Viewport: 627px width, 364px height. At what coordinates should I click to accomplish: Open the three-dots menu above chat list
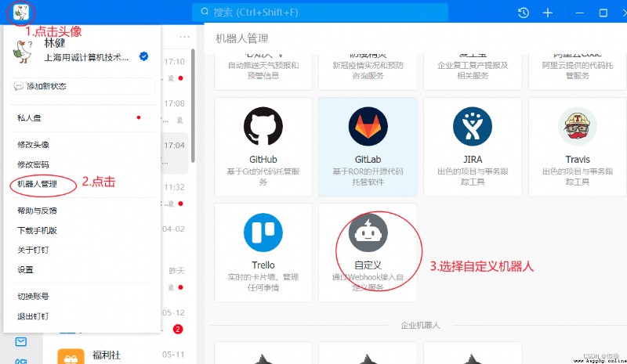184,37
